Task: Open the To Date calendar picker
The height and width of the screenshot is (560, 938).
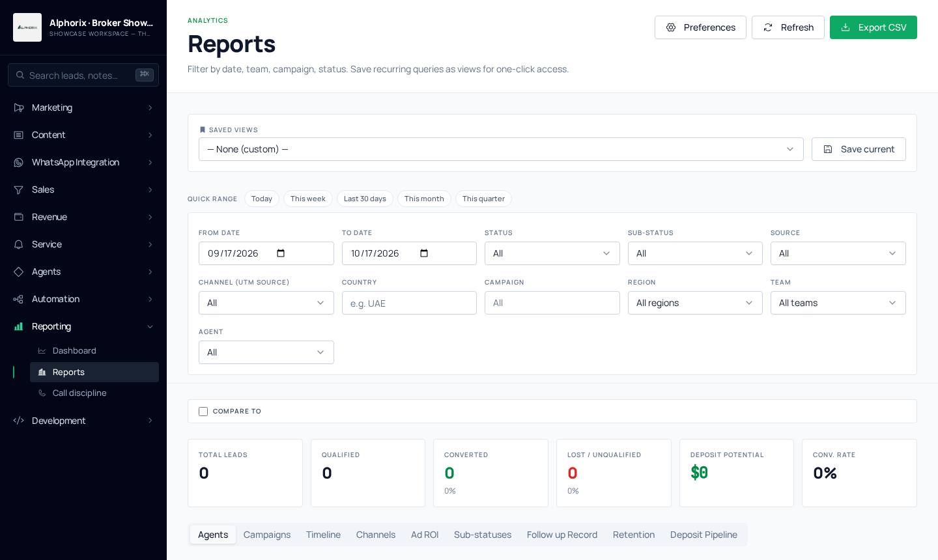Action: pos(424,253)
